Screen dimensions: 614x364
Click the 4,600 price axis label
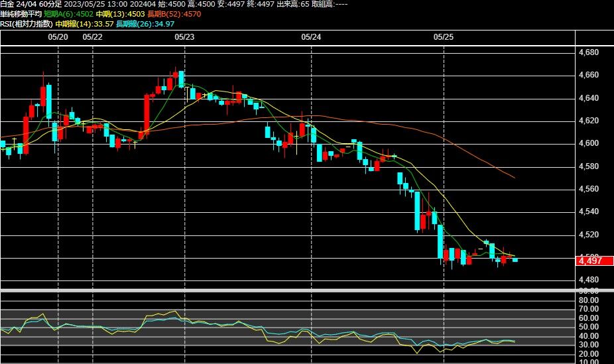pos(589,143)
